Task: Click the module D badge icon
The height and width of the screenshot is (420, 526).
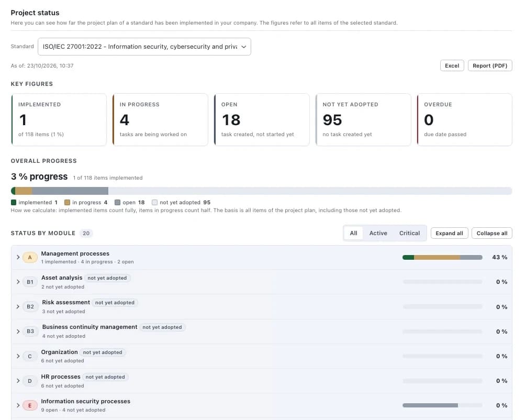Action: 30,381
